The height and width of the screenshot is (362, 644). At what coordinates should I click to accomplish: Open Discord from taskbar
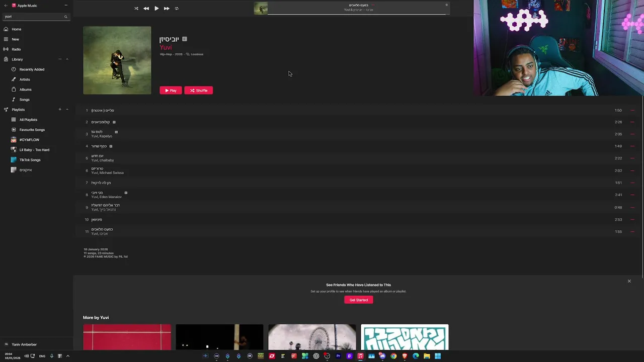click(382, 356)
